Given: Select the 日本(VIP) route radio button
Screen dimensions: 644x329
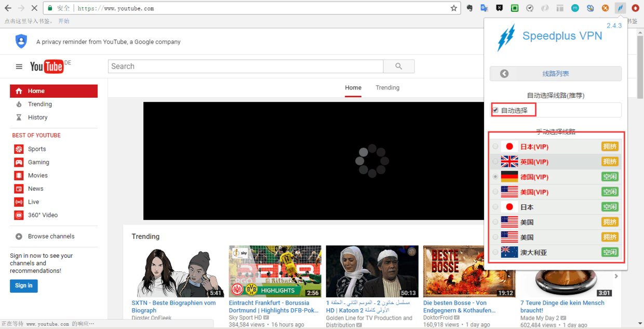Looking at the screenshot, I should click(x=495, y=147).
